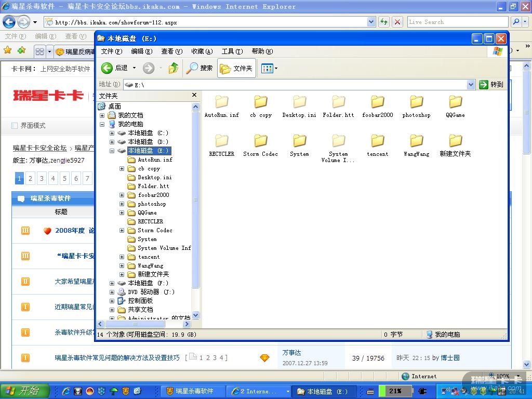Toggle the 界面模式 checkbox on the webpage
This screenshot has height=399, width=532.
point(15,125)
